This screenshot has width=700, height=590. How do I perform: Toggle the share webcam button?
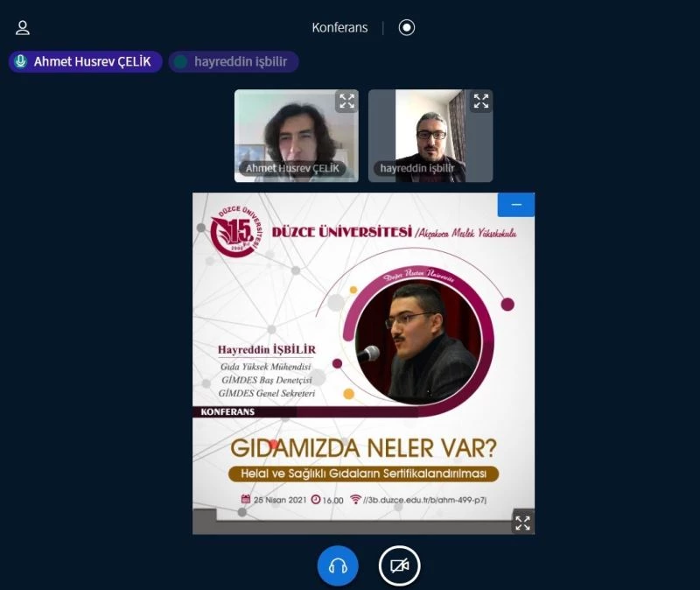coord(399,565)
